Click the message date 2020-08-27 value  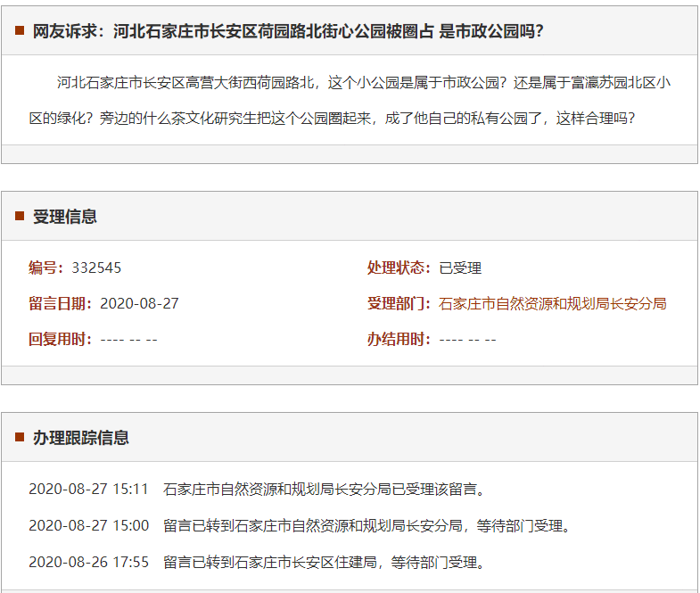tap(139, 303)
